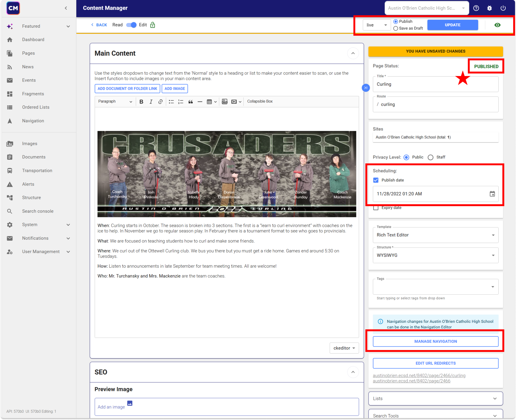Open the Paragraph style dropdown

click(x=115, y=101)
